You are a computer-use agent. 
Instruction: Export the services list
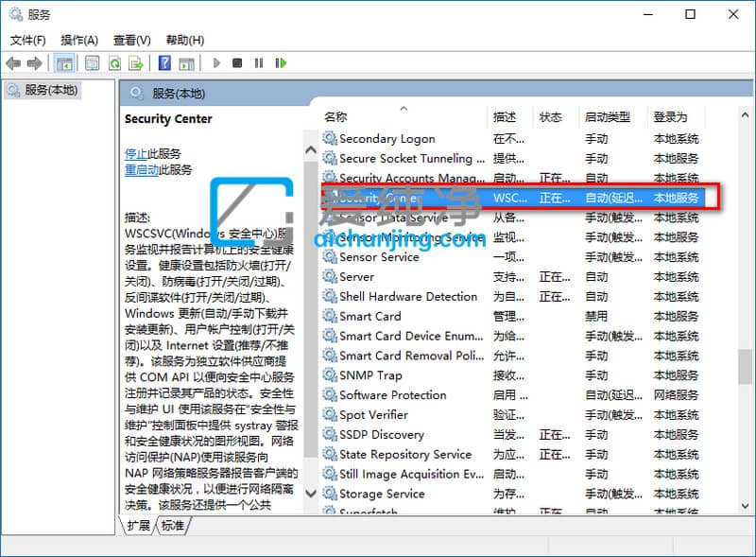coord(138,63)
